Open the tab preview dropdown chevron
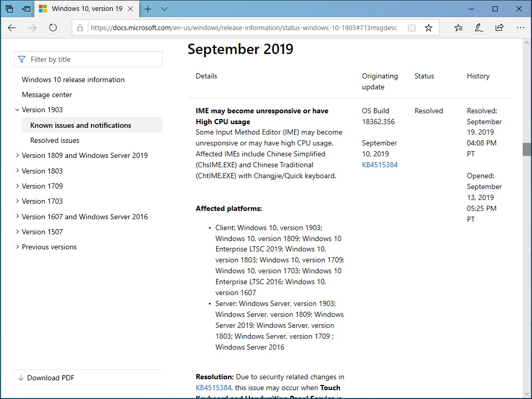Image resolution: width=532 pixels, height=399 pixels. click(x=164, y=9)
